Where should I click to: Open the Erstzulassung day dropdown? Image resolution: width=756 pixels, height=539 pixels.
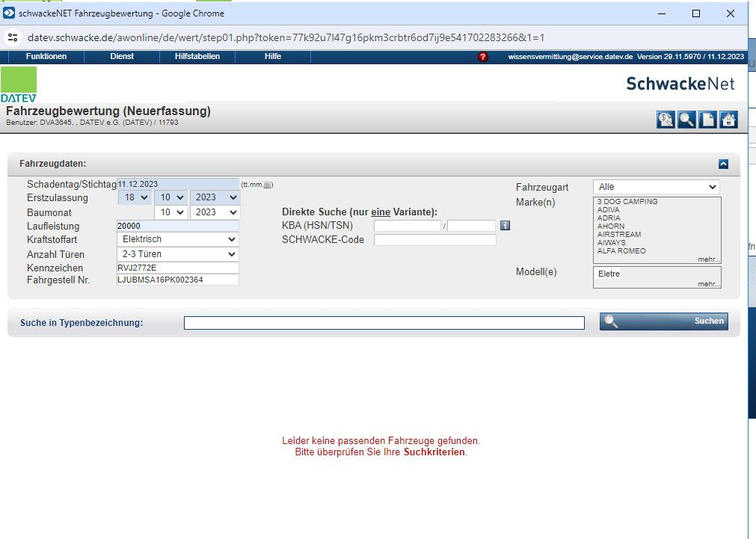coord(133,197)
